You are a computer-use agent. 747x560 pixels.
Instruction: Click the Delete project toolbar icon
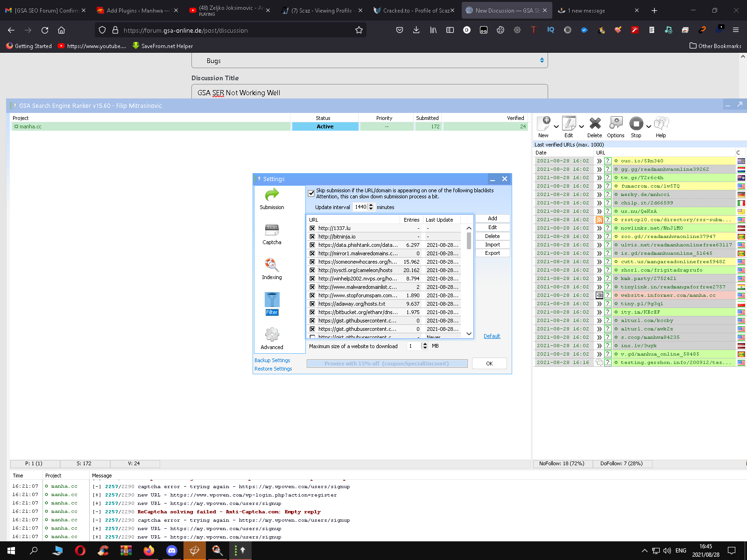[x=595, y=127]
